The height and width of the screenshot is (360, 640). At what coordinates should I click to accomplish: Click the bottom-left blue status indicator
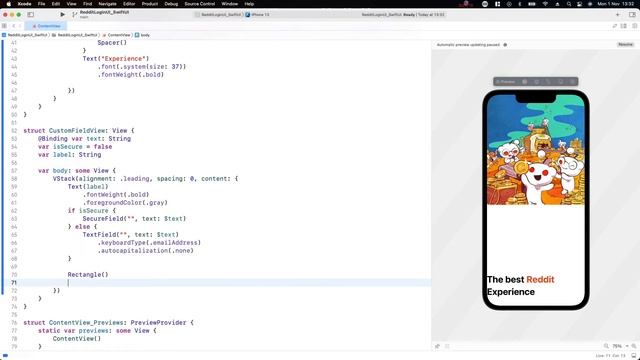5,356
